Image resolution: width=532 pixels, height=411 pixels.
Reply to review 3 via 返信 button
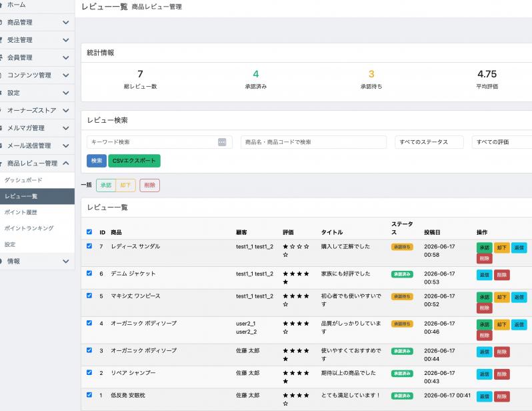click(x=485, y=352)
